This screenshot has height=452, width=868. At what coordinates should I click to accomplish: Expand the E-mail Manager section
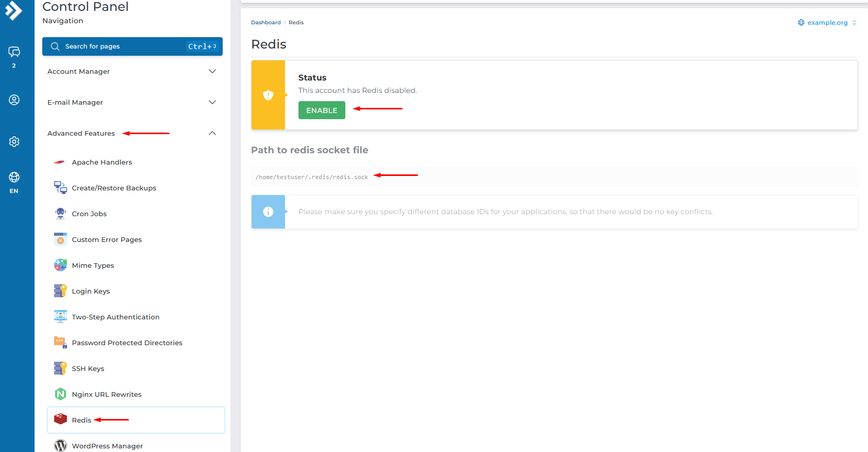pos(131,102)
